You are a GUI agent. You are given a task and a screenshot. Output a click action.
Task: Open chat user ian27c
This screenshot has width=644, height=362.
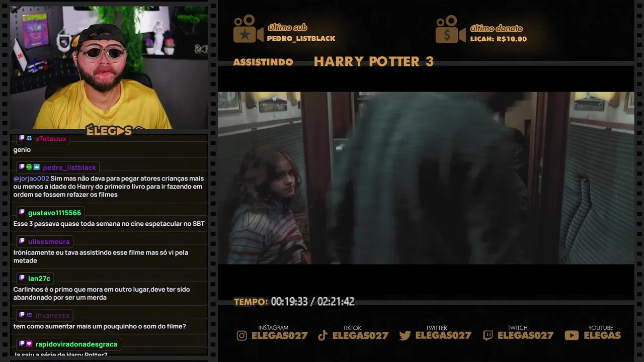point(39,279)
